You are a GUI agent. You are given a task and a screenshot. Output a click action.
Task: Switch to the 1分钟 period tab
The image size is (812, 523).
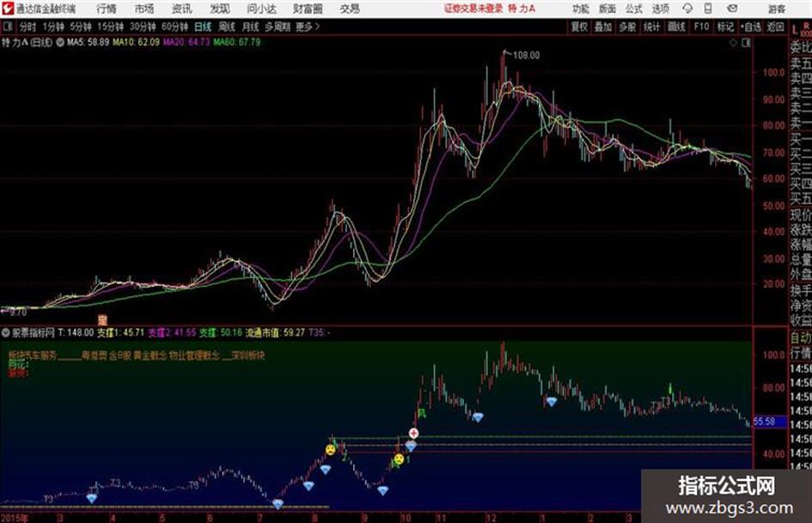[x=52, y=27]
